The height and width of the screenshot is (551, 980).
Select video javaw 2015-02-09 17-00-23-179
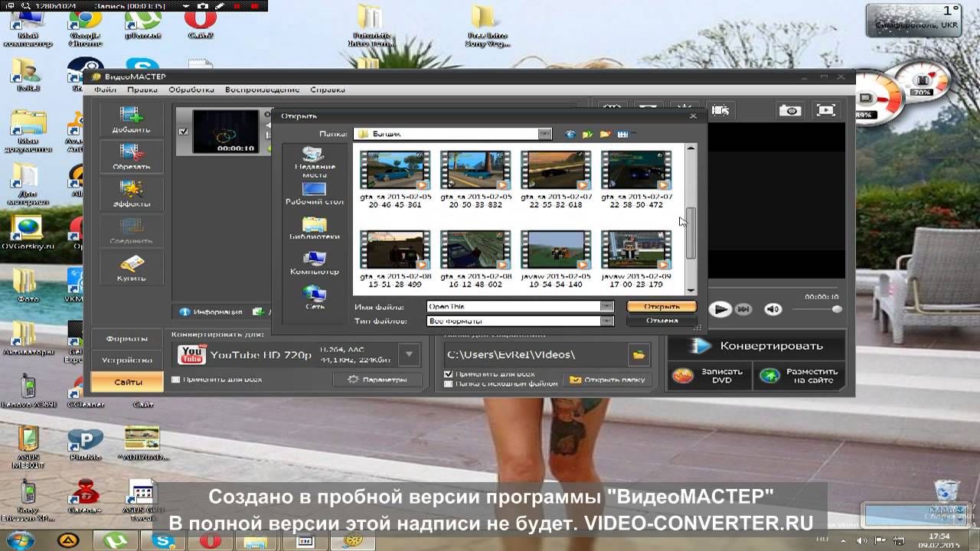[x=636, y=259]
